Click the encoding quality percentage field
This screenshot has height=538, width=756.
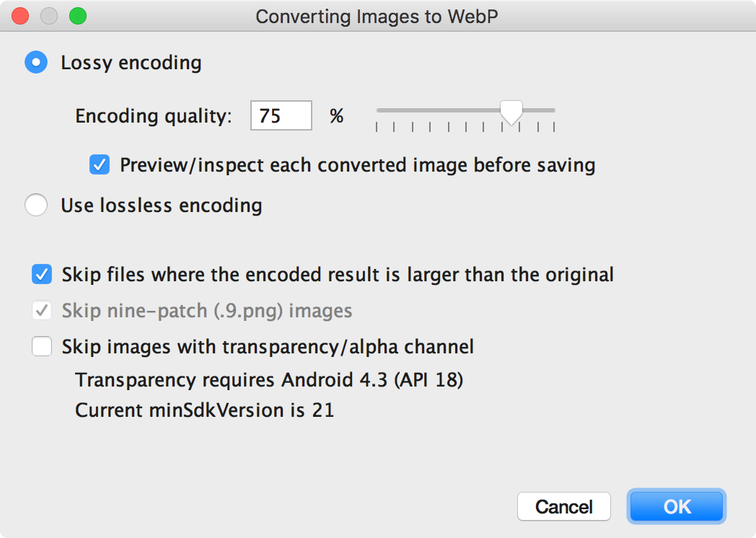[281, 115]
